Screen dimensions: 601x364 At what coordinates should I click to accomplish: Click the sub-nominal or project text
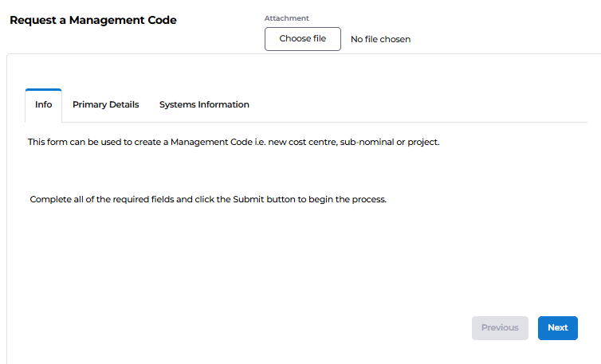pos(390,142)
